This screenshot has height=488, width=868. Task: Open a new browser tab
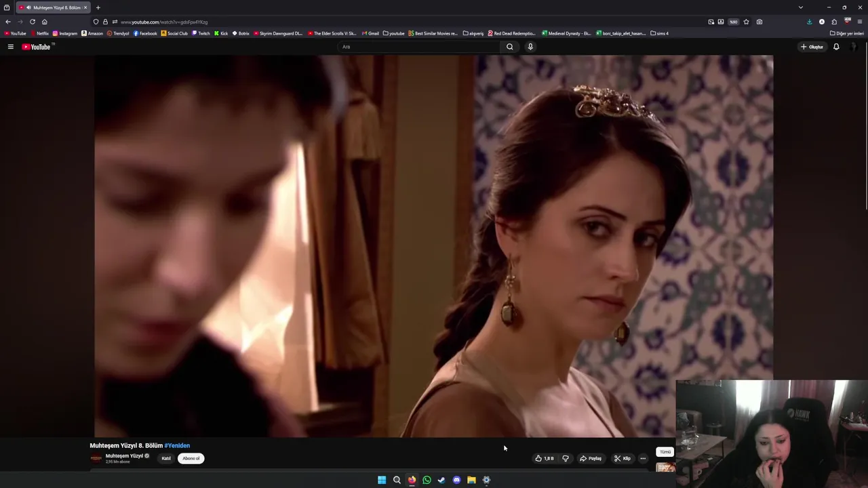coord(98,7)
